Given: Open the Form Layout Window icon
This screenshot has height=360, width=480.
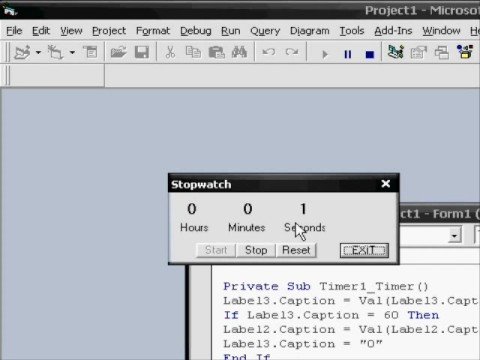Looking at the screenshot, I should pyautogui.click(x=442, y=52).
